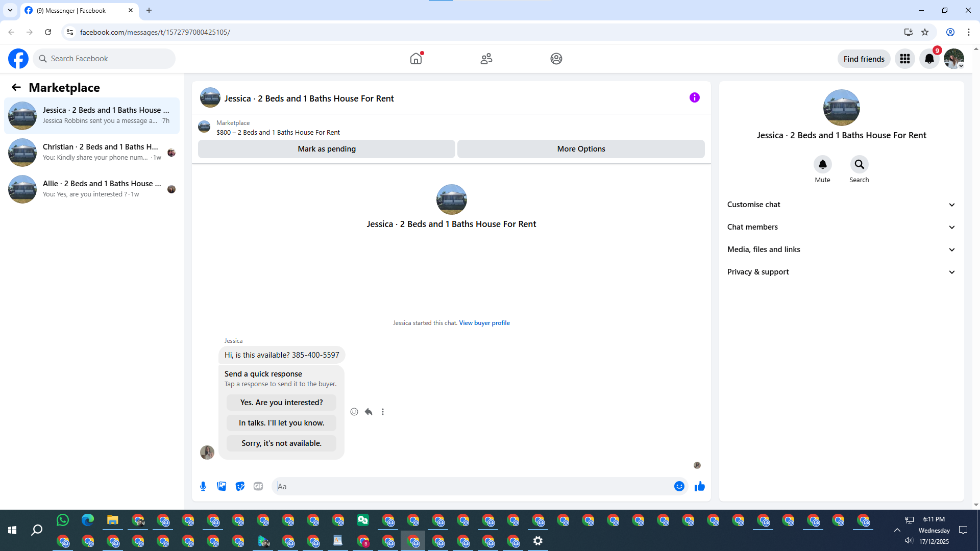Send quick reply 'Yes. Are you interested?'

pyautogui.click(x=281, y=403)
